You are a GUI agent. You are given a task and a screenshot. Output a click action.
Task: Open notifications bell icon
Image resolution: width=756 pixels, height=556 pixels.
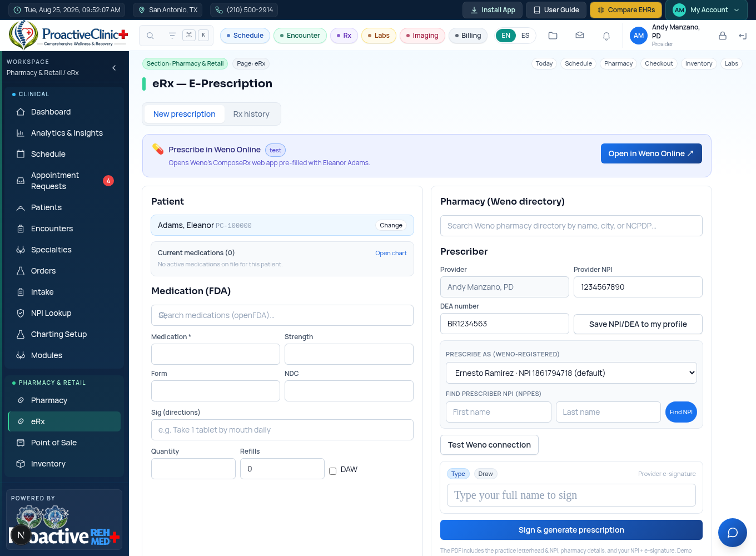[606, 36]
